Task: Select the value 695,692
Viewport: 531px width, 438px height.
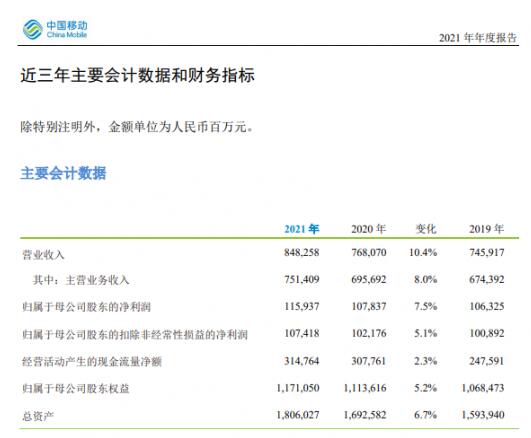Action: click(x=369, y=279)
